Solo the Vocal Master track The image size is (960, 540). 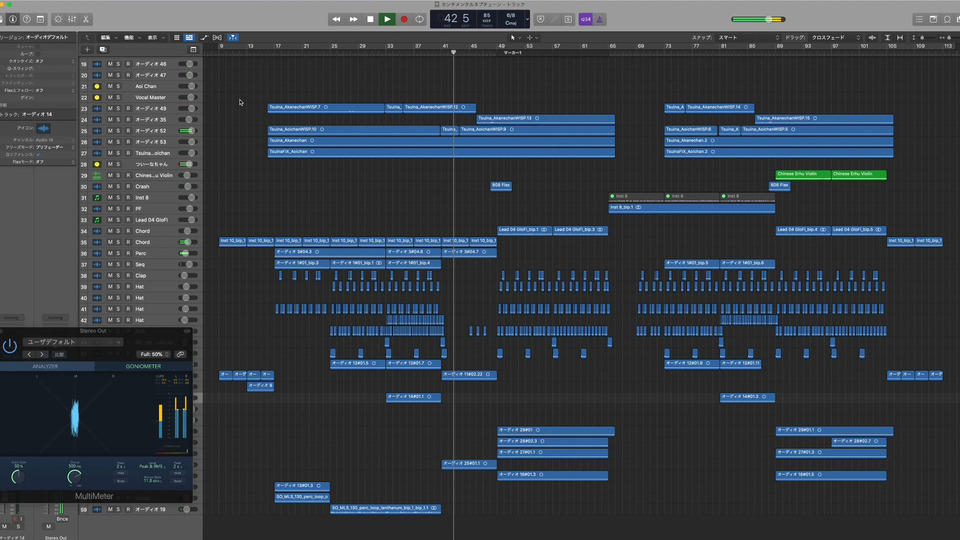[x=119, y=98]
